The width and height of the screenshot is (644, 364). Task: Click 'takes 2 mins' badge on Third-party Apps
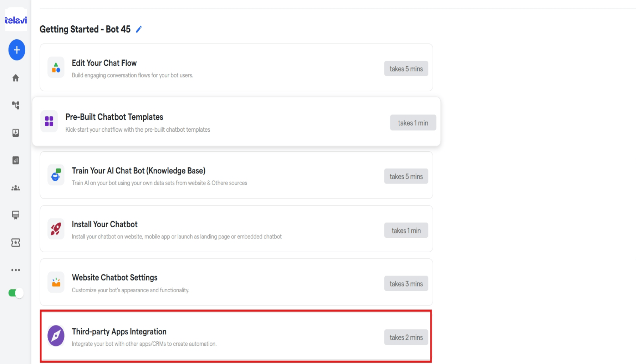tap(406, 337)
